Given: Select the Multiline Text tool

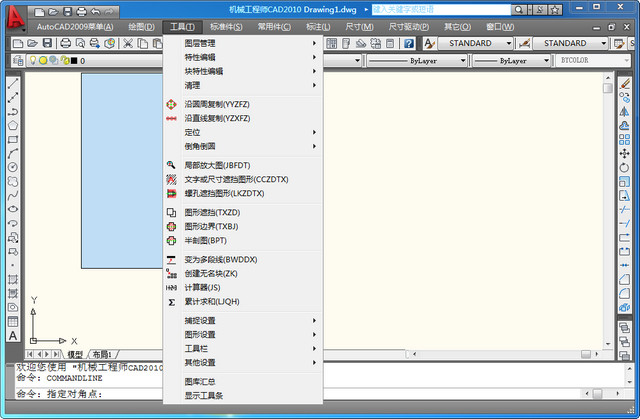Looking at the screenshot, I should click(13, 335).
